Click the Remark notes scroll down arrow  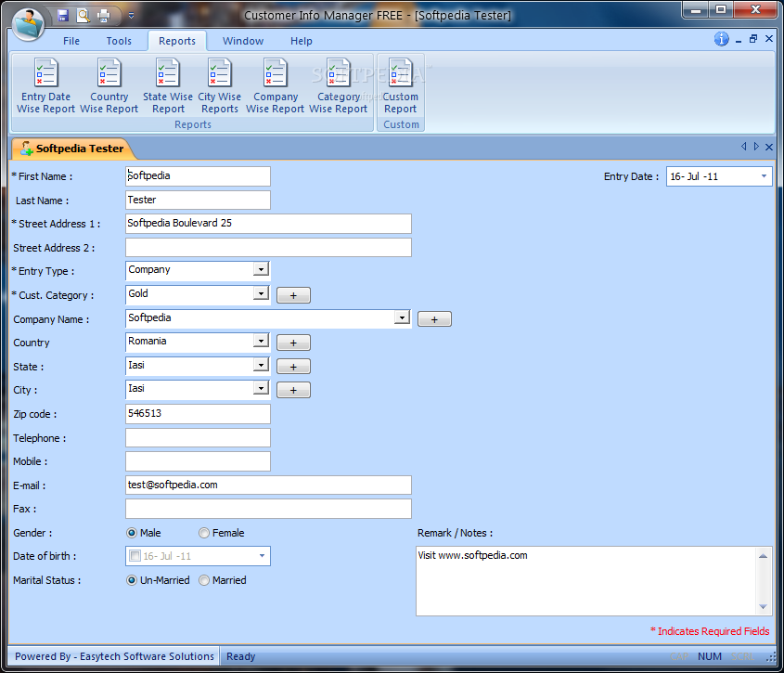[763, 607]
